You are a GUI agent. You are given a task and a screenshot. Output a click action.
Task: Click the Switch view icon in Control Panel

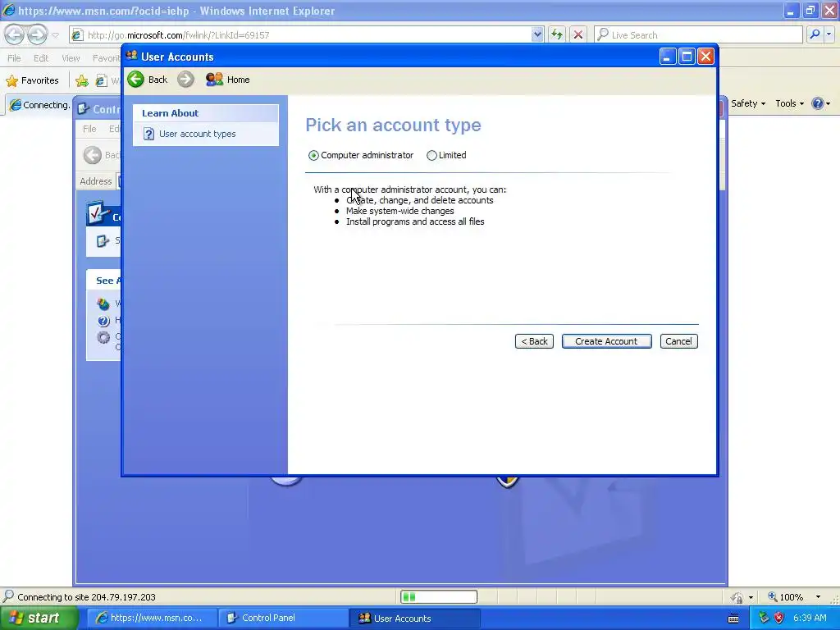pyautogui.click(x=103, y=241)
